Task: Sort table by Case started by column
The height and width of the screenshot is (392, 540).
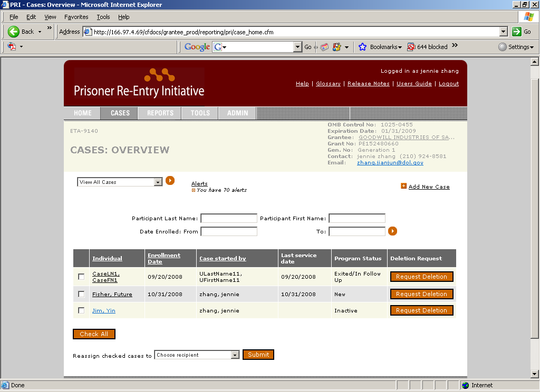Action: click(x=223, y=259)
